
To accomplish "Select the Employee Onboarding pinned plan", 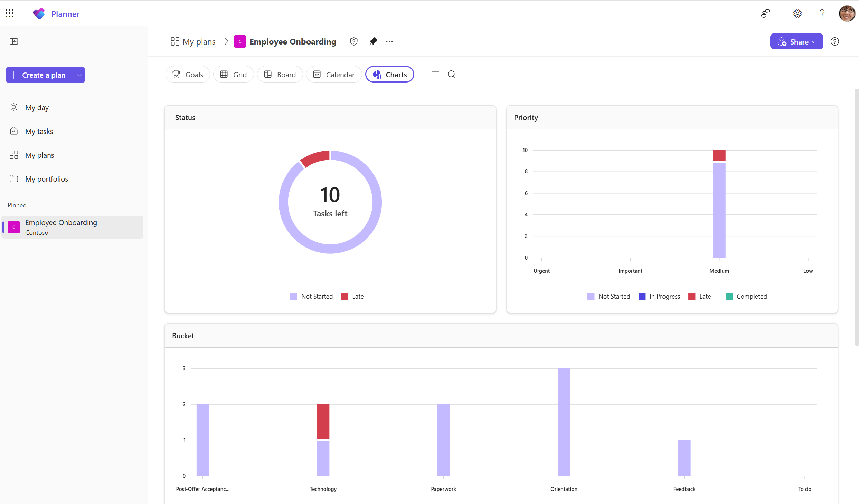I will pyautogui.click(x=61, y=227).
